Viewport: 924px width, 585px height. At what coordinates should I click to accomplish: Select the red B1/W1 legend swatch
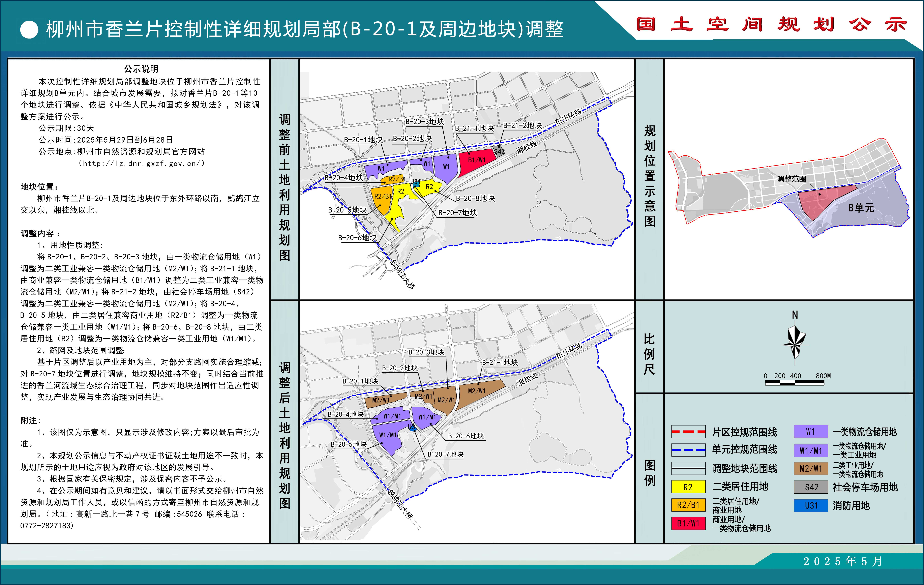point(688,523)
